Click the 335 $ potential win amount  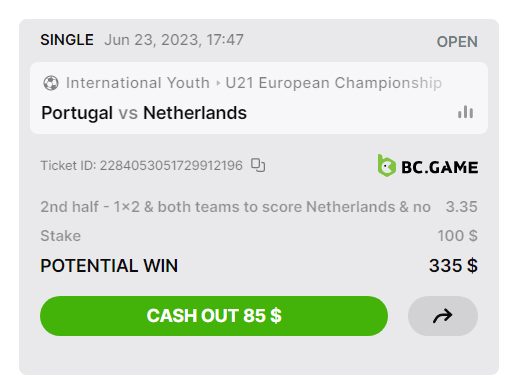click(x=453, y=266)
